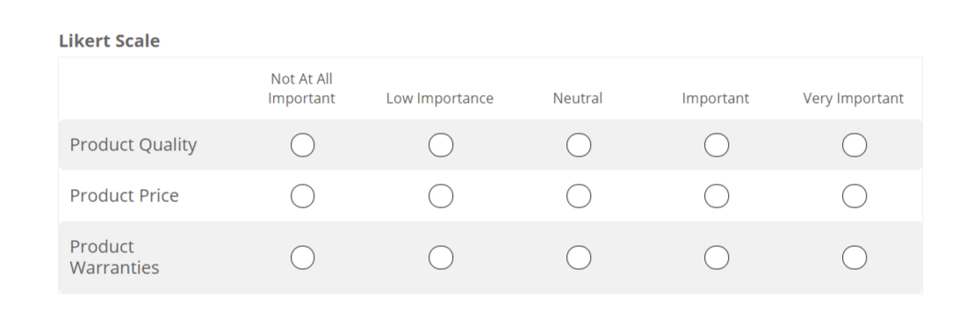Select Not At All Important for Product Quality
Screen dimensions: 980x327
[x=302, y=145]
